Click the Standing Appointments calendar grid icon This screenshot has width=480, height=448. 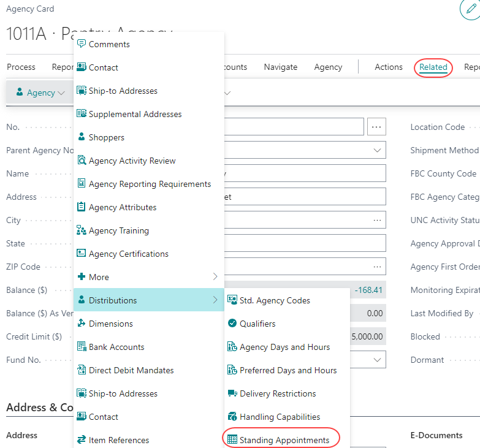coord(232,440)
